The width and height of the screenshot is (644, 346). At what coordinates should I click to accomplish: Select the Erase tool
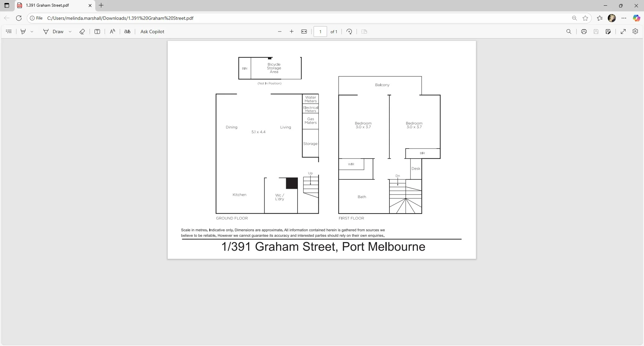click(x=82, y=32)
